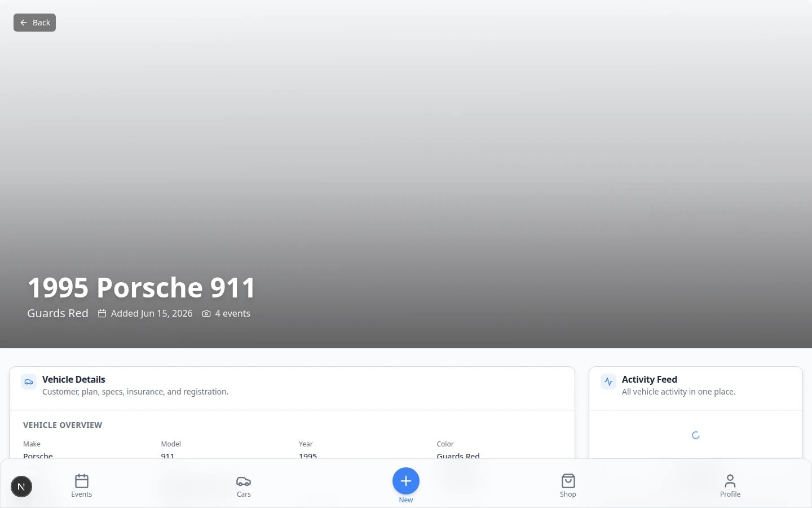Tap the blue plus New button
The height and width of the screenshot is (508, 812).
point(406,481)
